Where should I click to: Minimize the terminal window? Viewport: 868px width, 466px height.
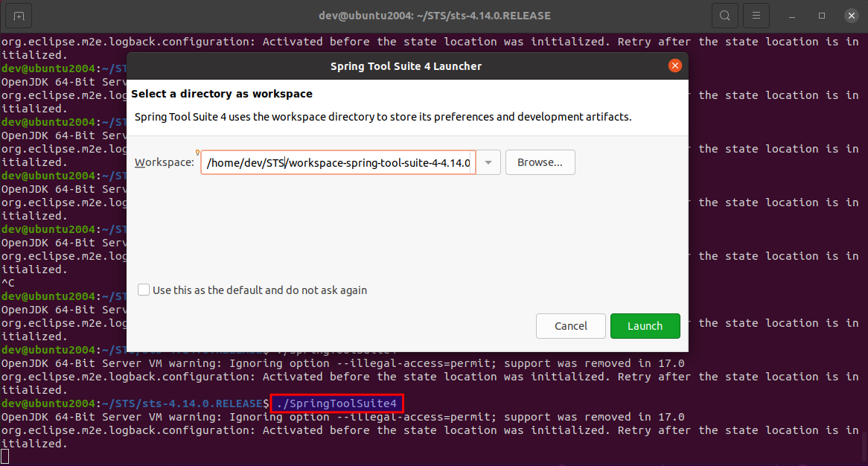(x=792, y=16)
